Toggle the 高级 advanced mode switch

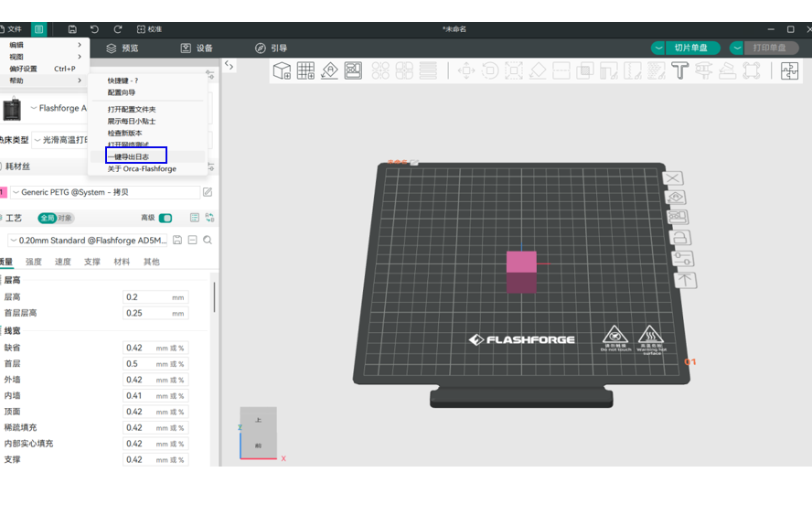tap(166, 218)
